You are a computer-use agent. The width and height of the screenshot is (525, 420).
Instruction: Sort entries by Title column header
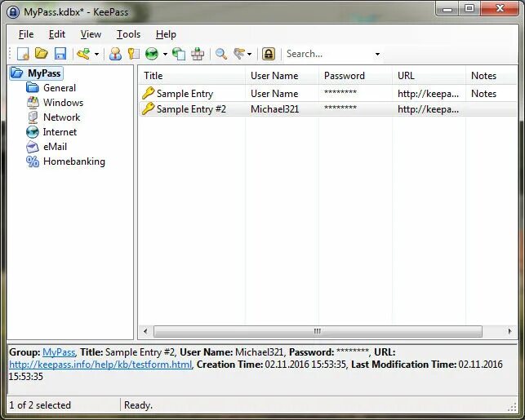pos(192,76)
